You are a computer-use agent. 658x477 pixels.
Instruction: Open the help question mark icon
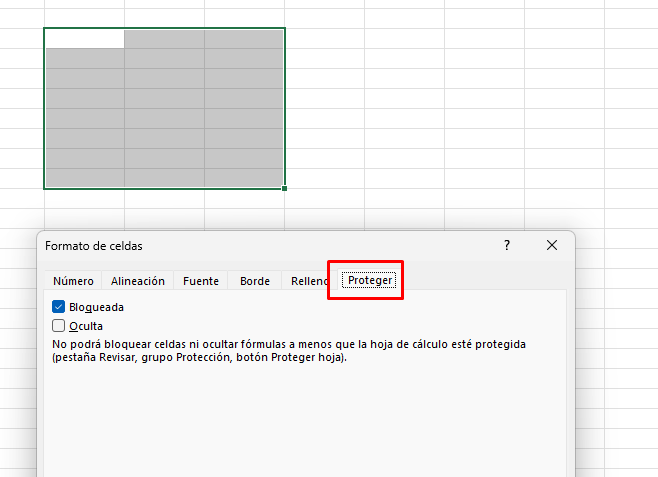click(x=507, y=245)
